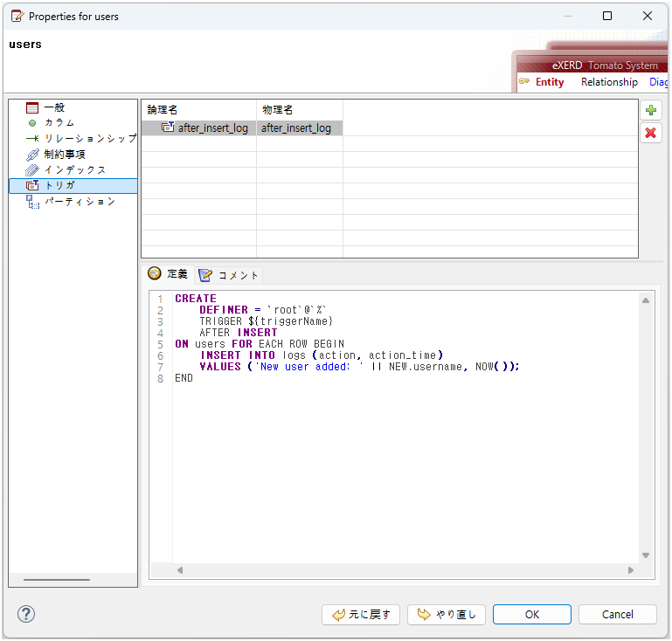
Task: Click the editor scroll down arrow
Action: (646, 555)
